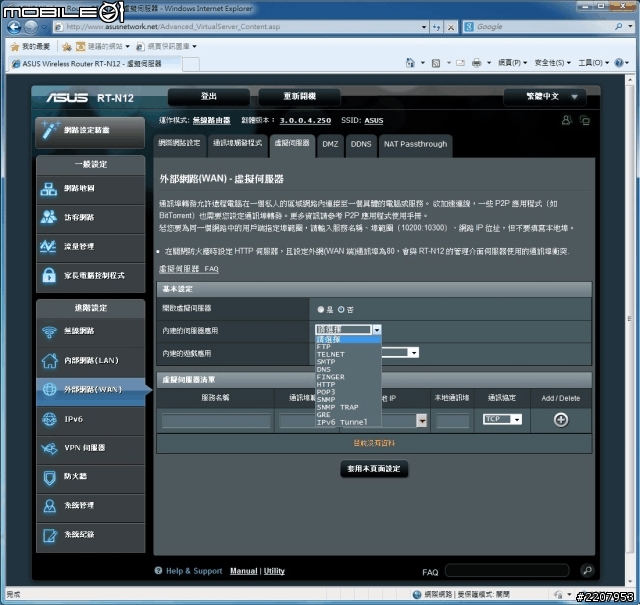Screen dimensions: 640x605
Task: Choose POP3 from the server list
Action: pos(348,392)
